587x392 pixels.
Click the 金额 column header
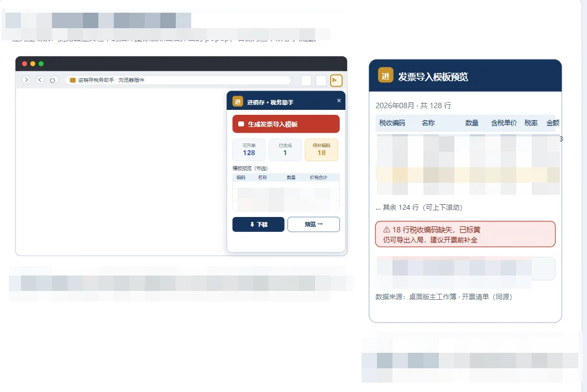coord(553,123)
